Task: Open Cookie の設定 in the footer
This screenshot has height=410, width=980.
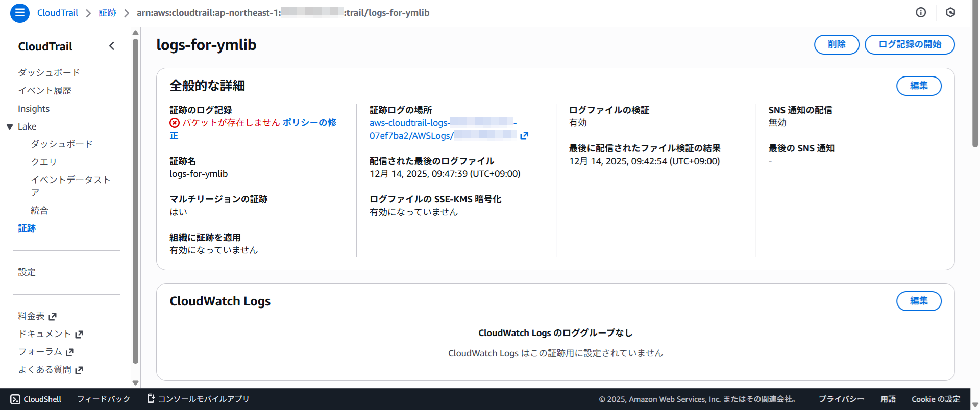Action: click(936, 399)
